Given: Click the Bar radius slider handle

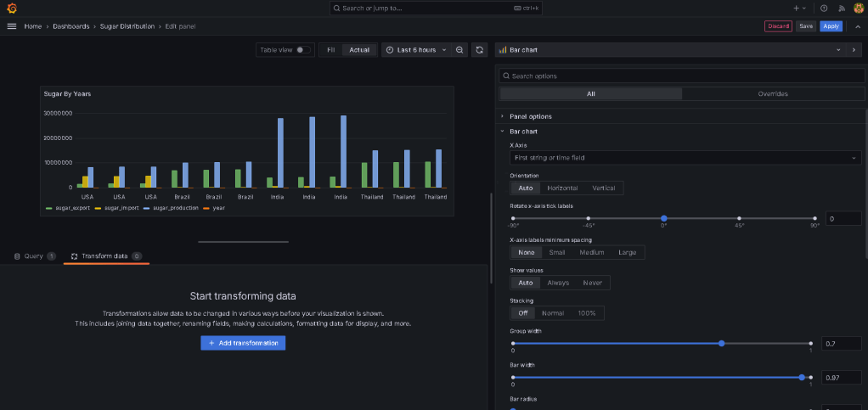Looking at the screenshot, I should tap(513, 409).
